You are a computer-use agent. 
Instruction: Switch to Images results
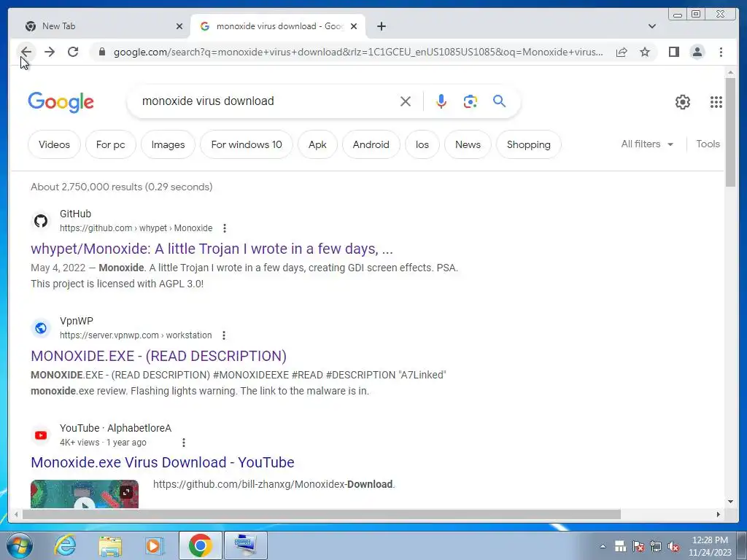[x=168, y=144]
